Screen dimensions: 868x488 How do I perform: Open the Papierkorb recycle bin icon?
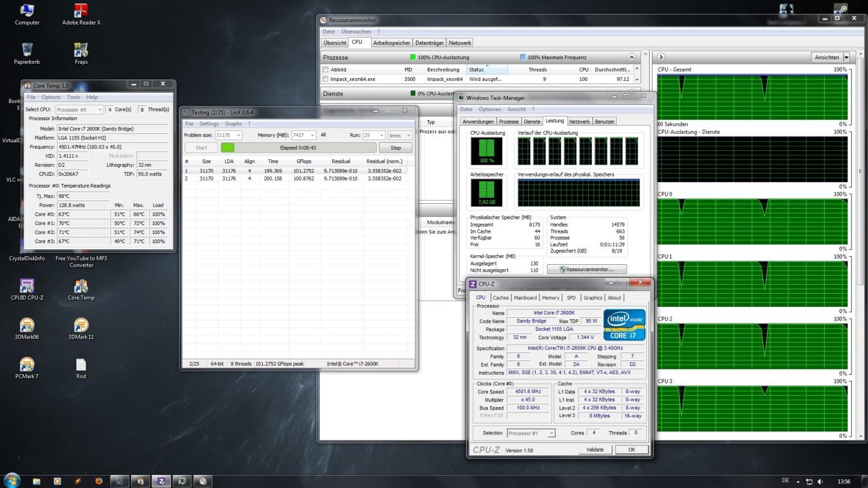pyautogui.click(x=27, y=54)
